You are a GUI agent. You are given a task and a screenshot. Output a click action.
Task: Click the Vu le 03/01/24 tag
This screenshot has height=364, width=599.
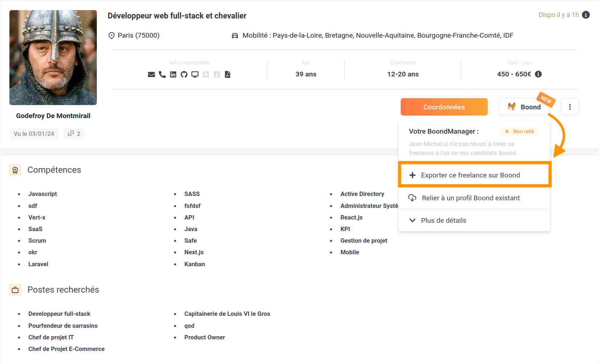pos(34,134)
